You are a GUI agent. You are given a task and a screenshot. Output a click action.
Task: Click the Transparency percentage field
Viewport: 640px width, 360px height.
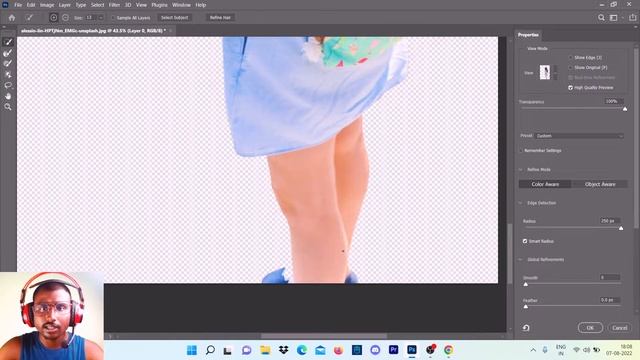pyautogui.click(x=613, y=101)
